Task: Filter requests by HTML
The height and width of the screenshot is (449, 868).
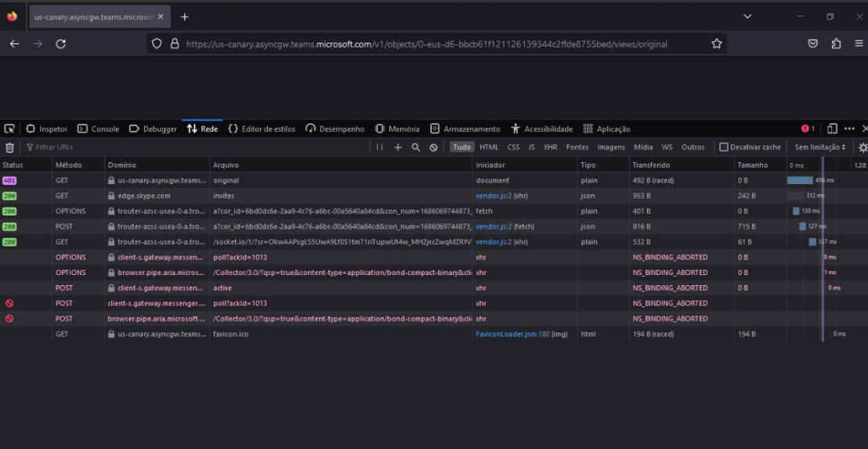Action: pyautogui.click(x=489, y=147)
